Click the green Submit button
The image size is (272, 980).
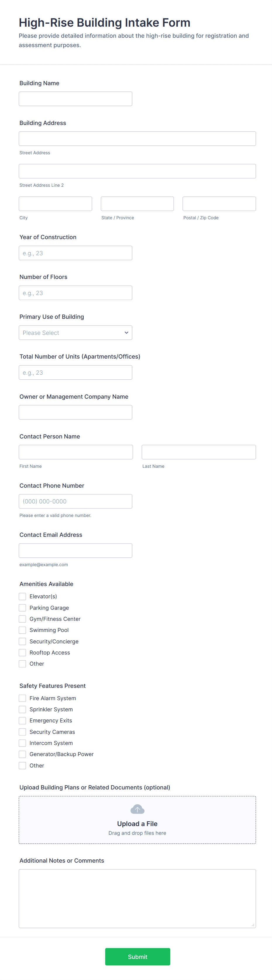click(x=137, y=956)
